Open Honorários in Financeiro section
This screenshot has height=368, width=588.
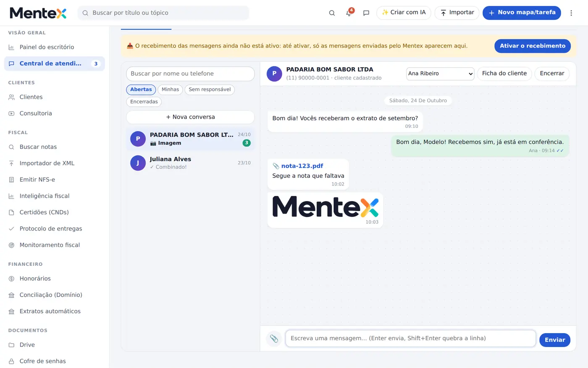(x=55, y=278)
